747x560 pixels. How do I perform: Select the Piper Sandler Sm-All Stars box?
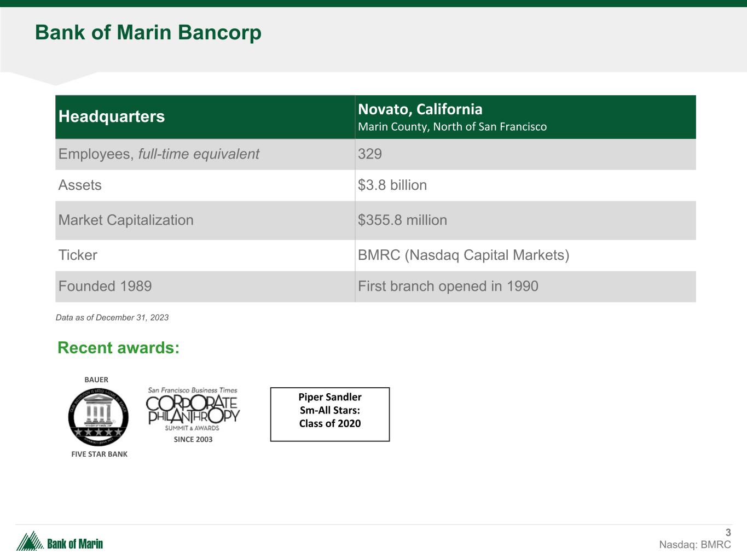point(330,414)
